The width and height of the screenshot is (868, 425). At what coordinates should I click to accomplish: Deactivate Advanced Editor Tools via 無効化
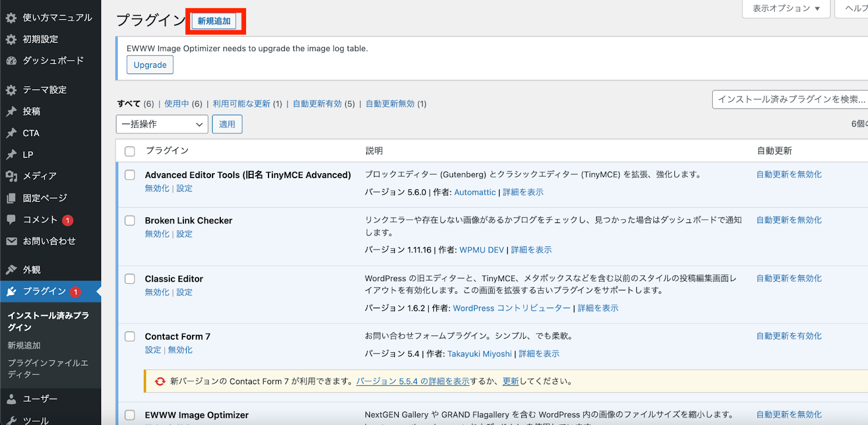pos(157,188)
